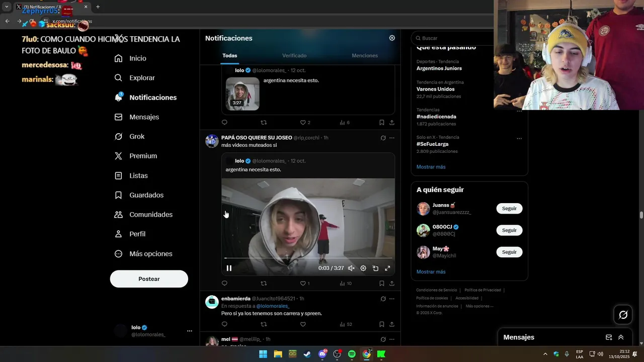Open more options on enbamierda post
Viewport: 644px width, 362px height.
click(x=392, y=299)
